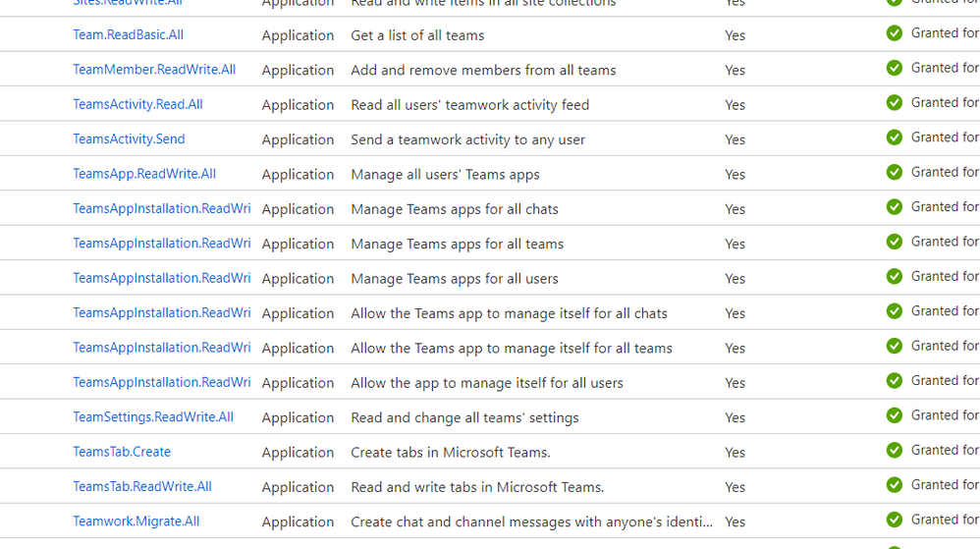Screen dimensions: 980x549
Task: Click the TeamsTab.Create permission link
Action: click(x=122, y=452)
